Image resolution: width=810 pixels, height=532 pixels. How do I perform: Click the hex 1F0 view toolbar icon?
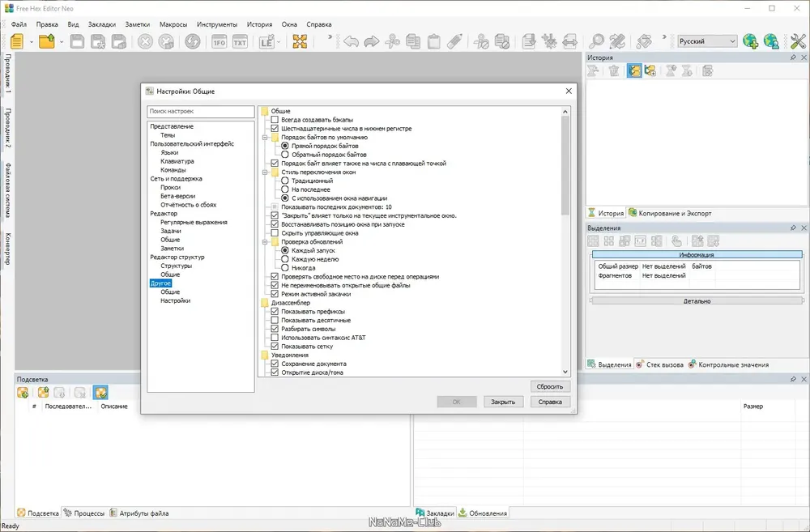pos(219,41)
